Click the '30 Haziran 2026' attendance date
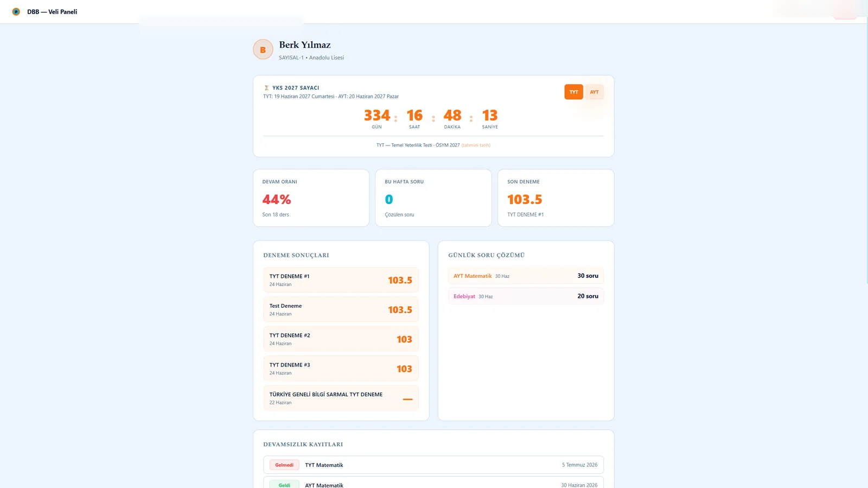The height and width of the screenshot is (488, 868). coord(579,485)
